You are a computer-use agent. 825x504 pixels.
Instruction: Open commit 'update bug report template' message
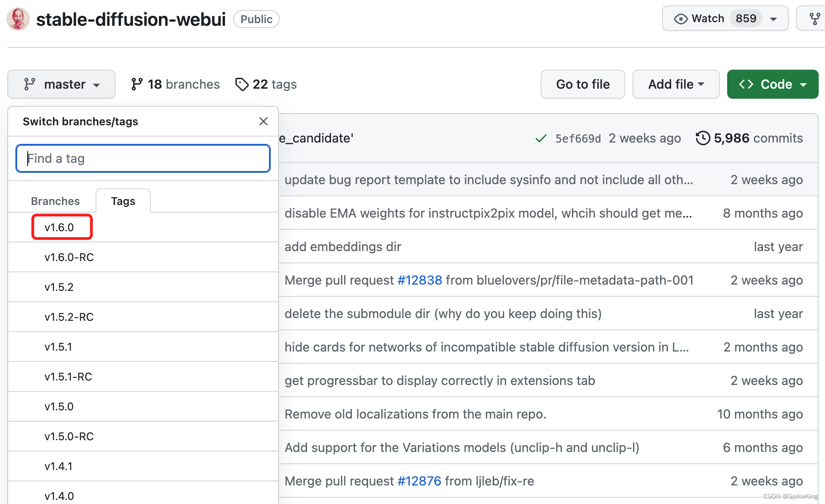point(489,180)
